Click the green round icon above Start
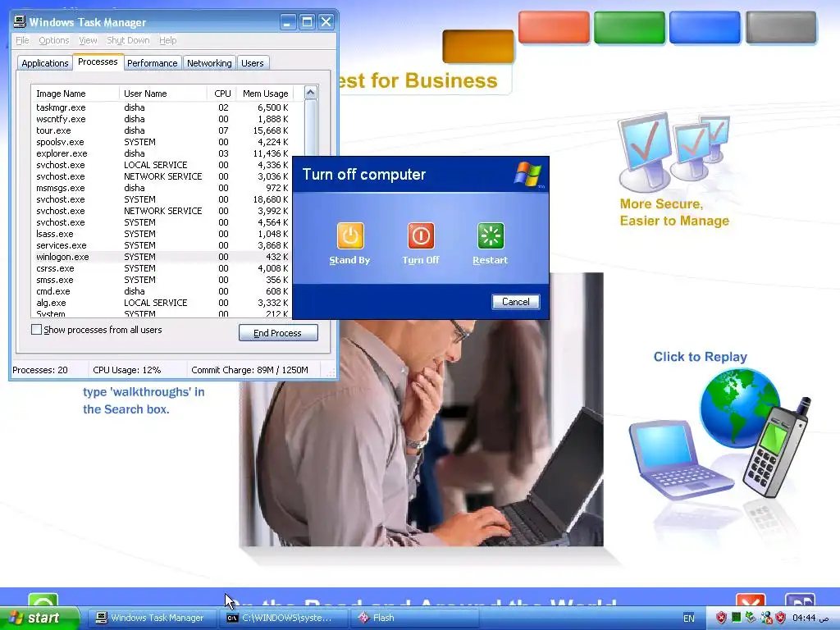 [43, 600]
